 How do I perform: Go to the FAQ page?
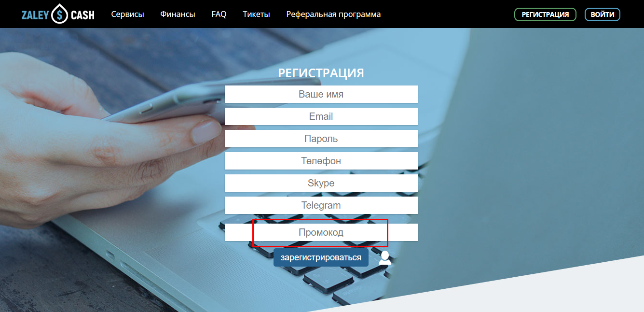pyautogui.click(x=219, y=14)
